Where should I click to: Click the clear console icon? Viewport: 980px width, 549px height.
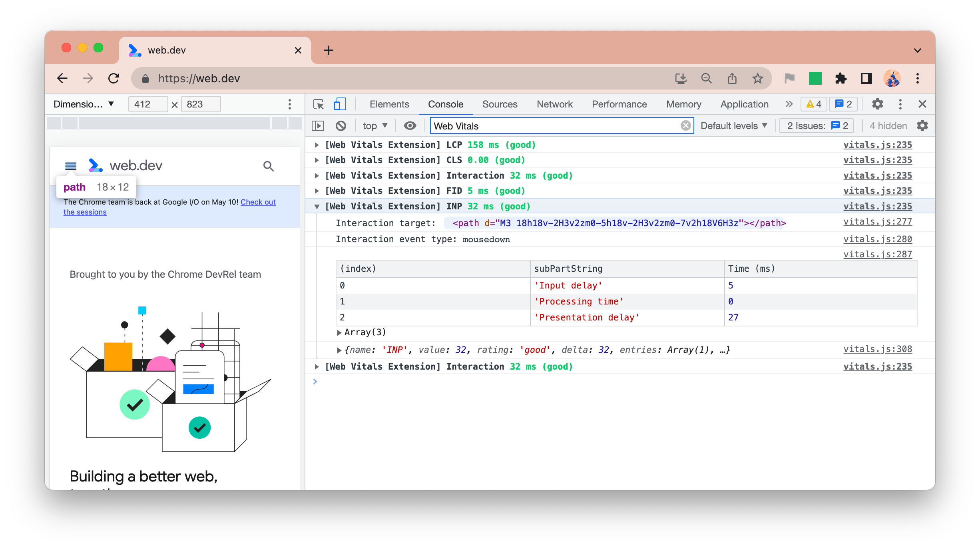click(342, 126)
